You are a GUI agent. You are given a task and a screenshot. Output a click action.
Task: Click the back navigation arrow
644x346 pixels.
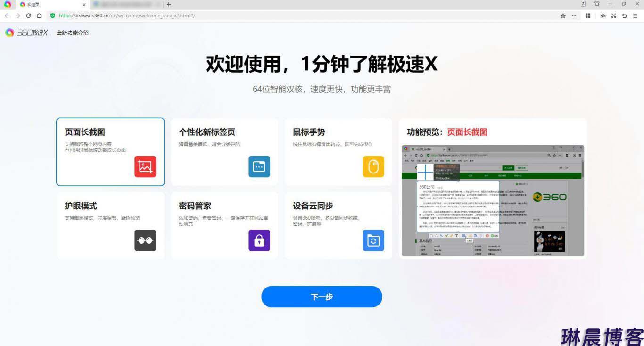7,16
